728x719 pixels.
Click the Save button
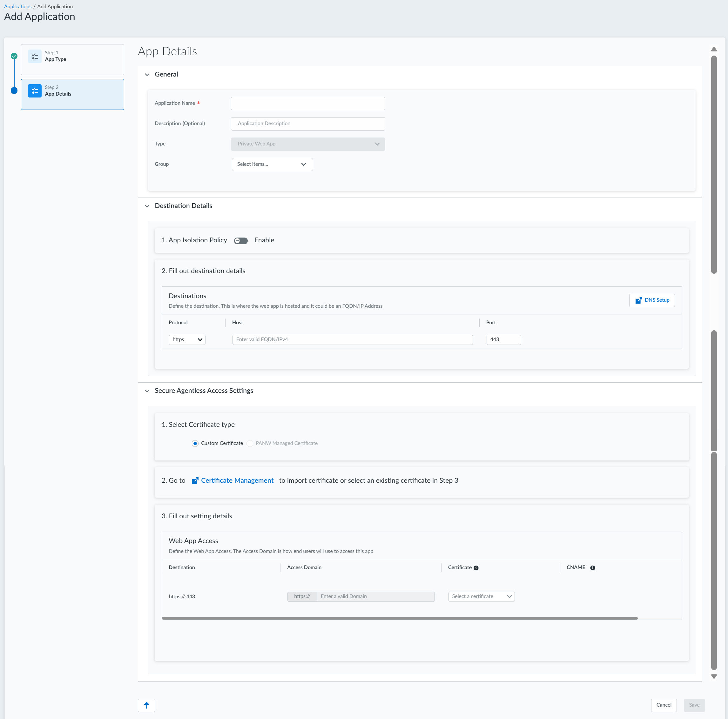coord(694,705)
